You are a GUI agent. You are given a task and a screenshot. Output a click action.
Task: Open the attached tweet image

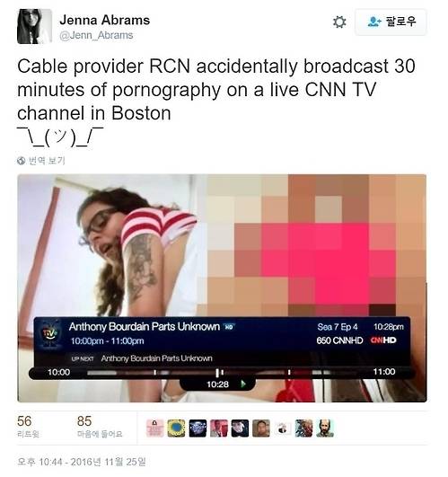click(222, 288)
